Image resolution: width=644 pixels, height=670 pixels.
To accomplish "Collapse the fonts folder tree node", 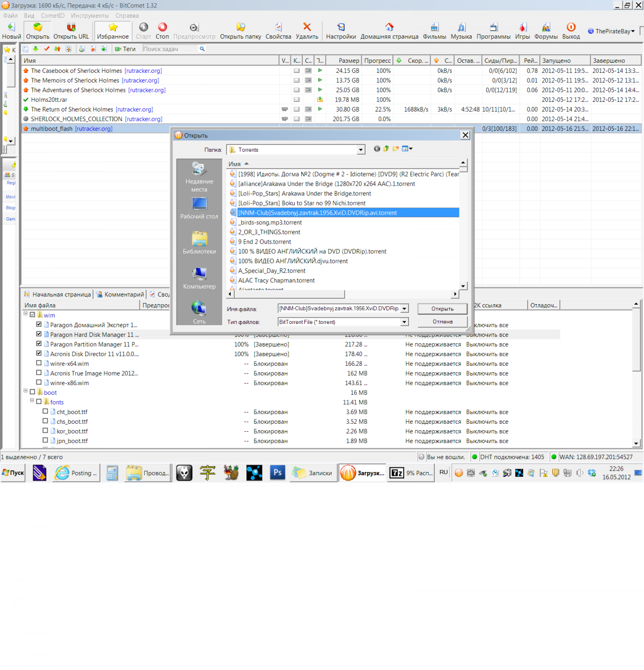I will [32, 401].
